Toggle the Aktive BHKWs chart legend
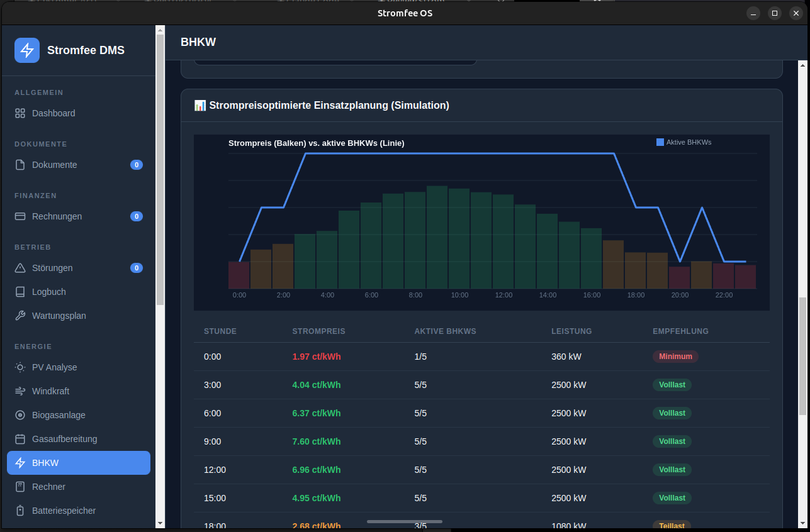Viewport: 810px width, 532px height. (683, 142)
